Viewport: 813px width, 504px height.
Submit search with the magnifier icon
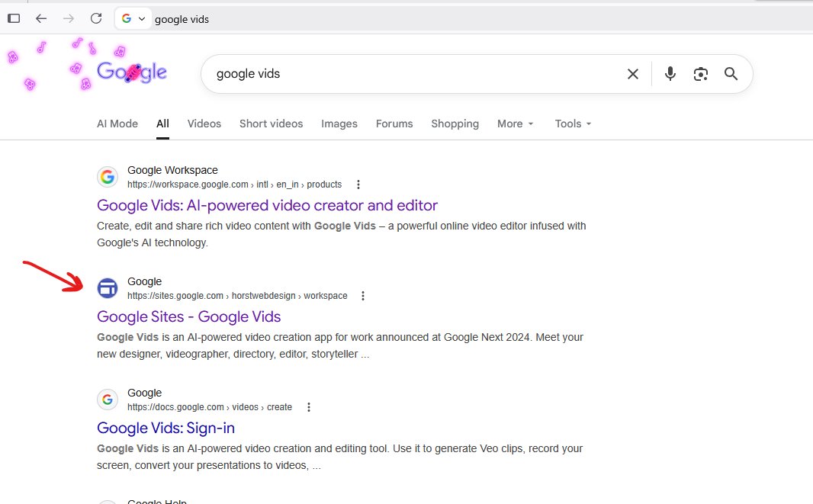click(731, 74)
